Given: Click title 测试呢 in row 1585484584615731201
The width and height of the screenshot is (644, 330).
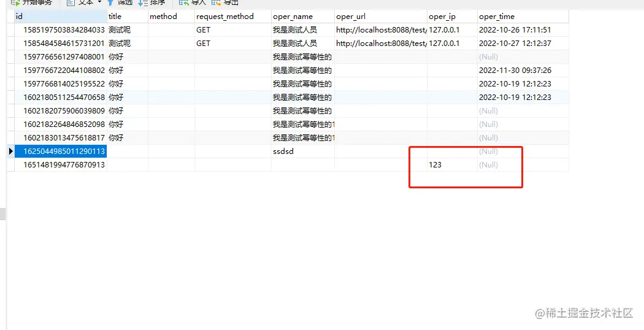Looking at the screenshot, I should [x=120, y=44].
